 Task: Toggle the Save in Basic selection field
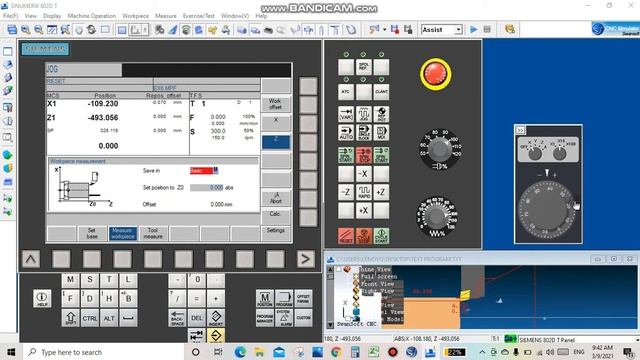[204, 171]
